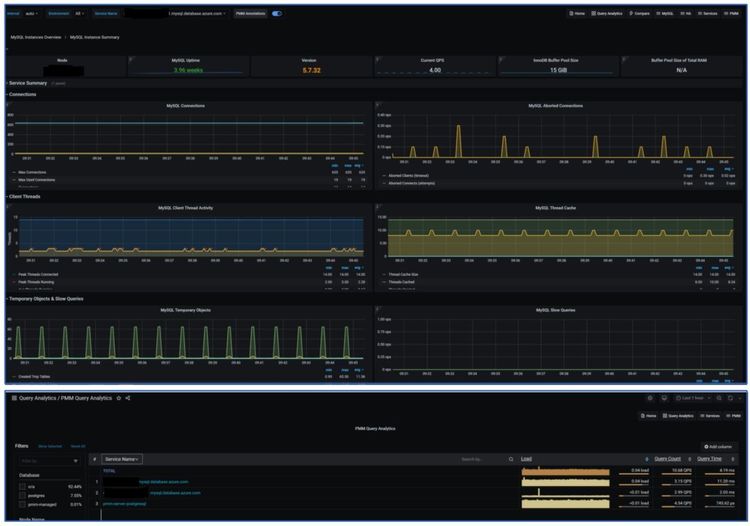
Task: Open MySQL Thread Cache panel title
Action: pyautogui.click(x=555, y=208)
